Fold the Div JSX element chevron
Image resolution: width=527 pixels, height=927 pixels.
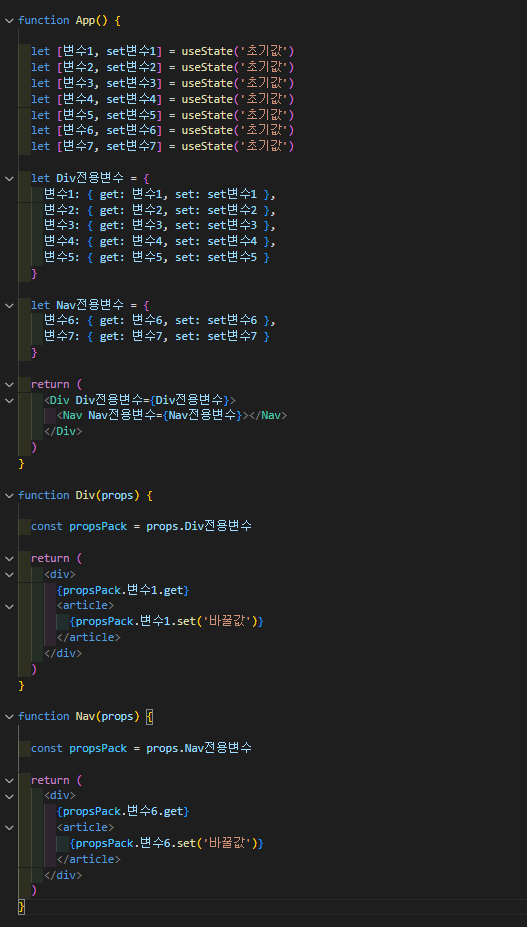coord(9,400)
